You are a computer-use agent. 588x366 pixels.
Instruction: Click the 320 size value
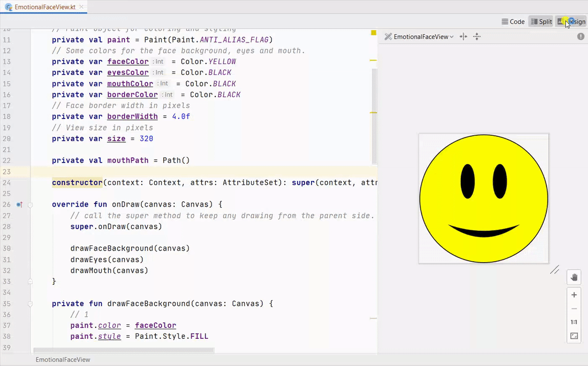(146, 138)
